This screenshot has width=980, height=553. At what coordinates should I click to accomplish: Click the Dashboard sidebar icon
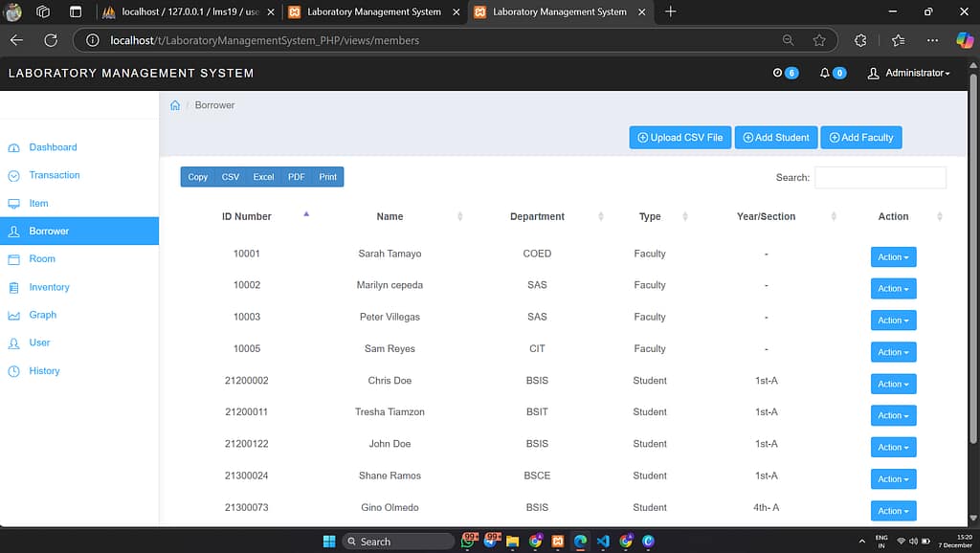13,148
